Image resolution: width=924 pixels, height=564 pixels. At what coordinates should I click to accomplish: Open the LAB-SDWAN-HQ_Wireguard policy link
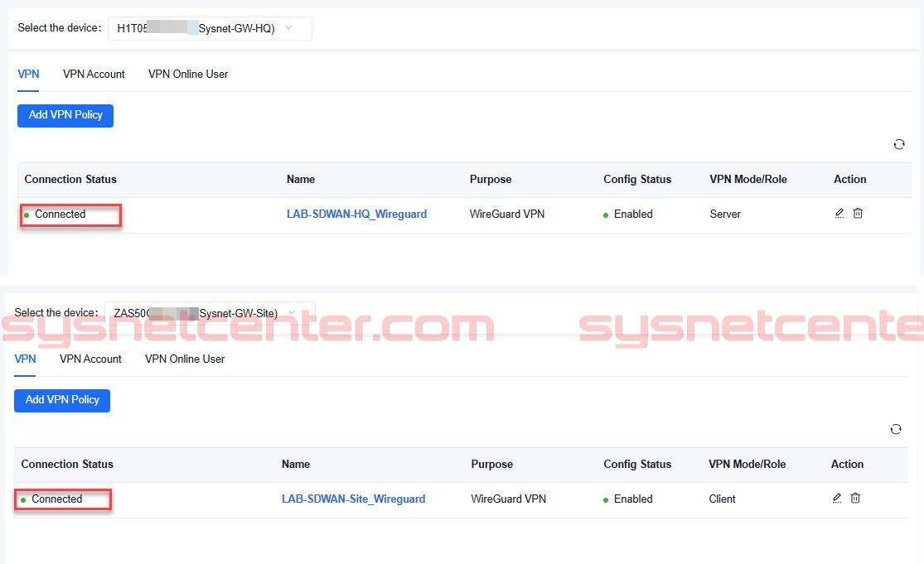(x=356, y=214)
